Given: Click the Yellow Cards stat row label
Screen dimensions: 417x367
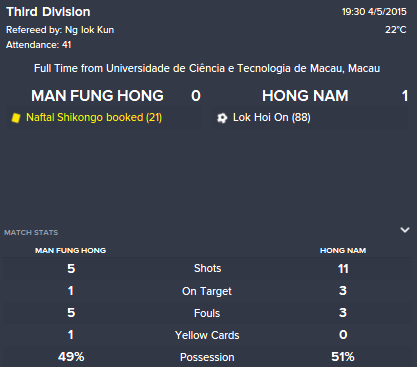Looking at the screenshot, I should [207, 335].
